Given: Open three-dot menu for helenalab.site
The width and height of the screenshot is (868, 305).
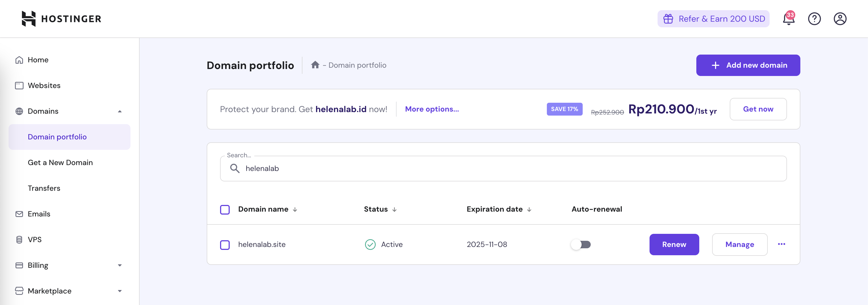Looking at the screenshot, I should click(781, 244).
